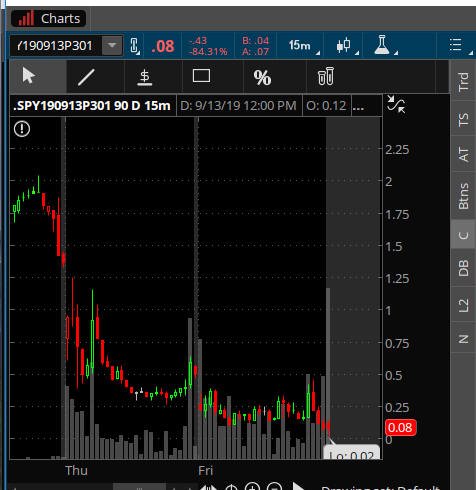Open the symbol dropdown arrow
476x490 pixels.
point(112,45)
